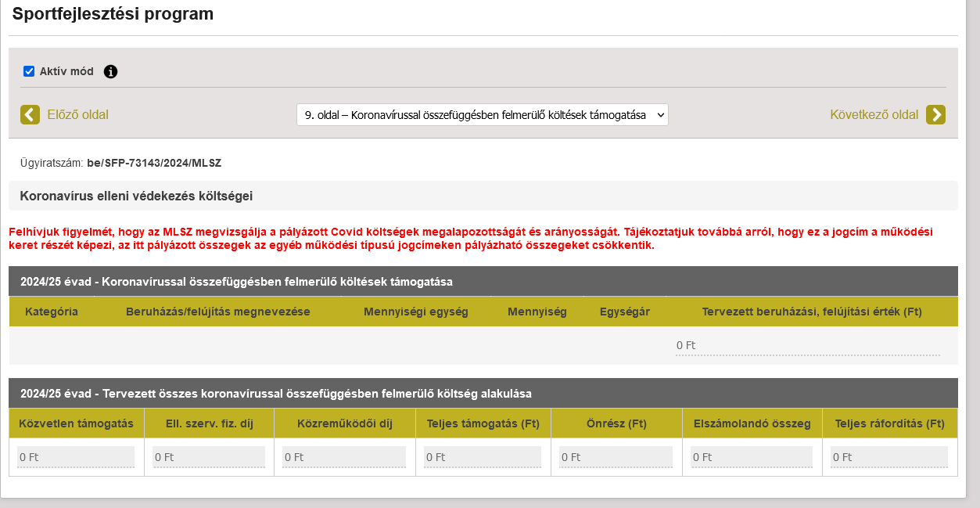
Task: Click the Tervezett beruházási, felújítási érték header
Action: tap(812, 312)
